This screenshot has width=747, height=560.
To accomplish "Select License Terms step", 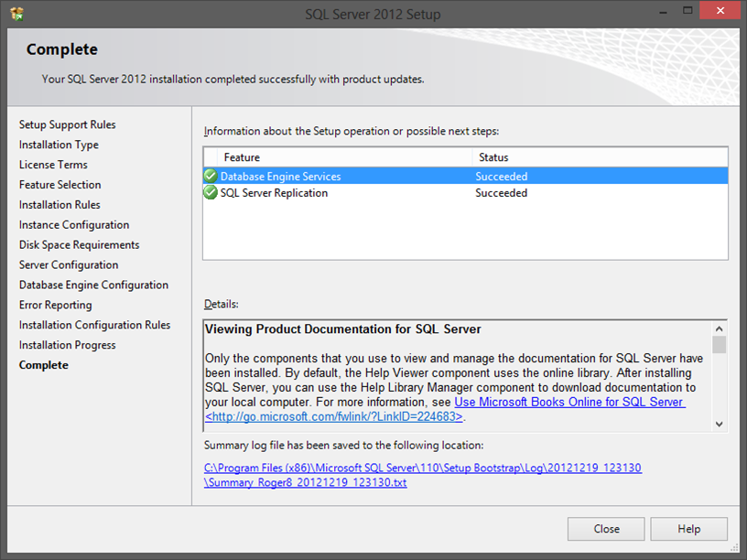I will click(53, 165).
